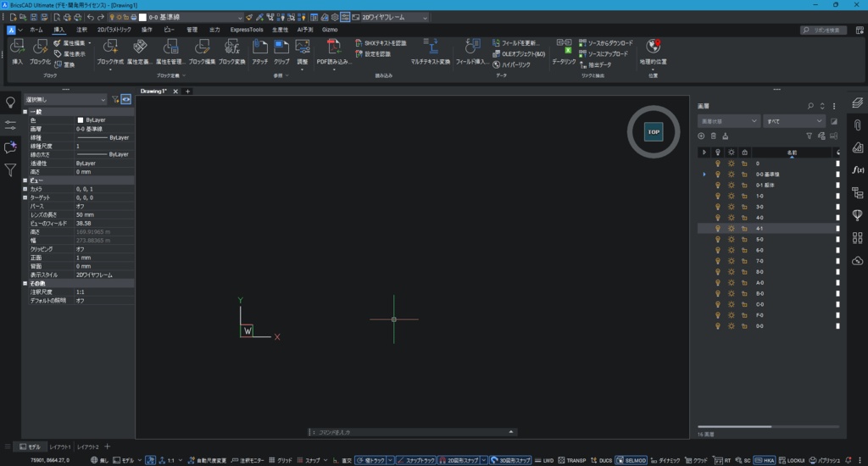Click the lightbulb tips icon on left sidebar
Viewport: 868px width, 466px height.
[x=10, y=103]
